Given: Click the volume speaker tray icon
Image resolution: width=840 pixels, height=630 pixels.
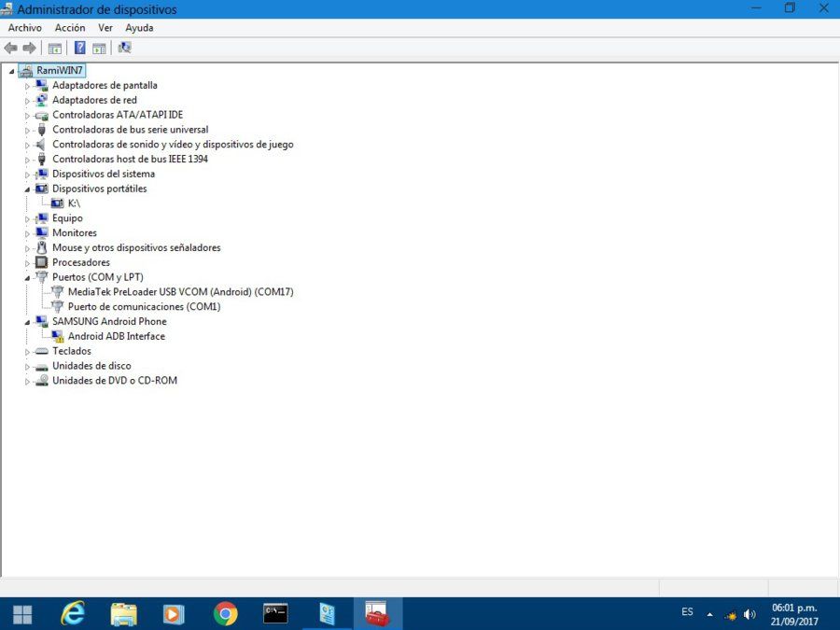Looking at the screenshot, I should pos(750,614).
